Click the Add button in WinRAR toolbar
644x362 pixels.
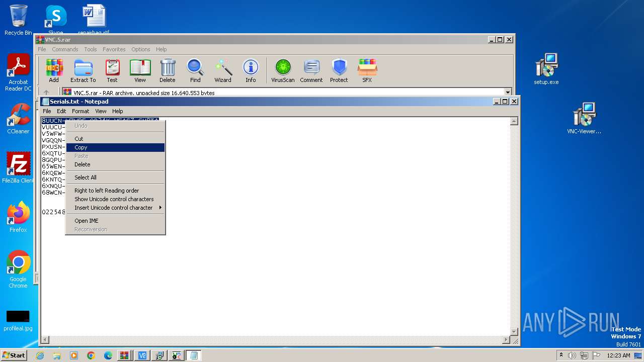pos(54,71)
